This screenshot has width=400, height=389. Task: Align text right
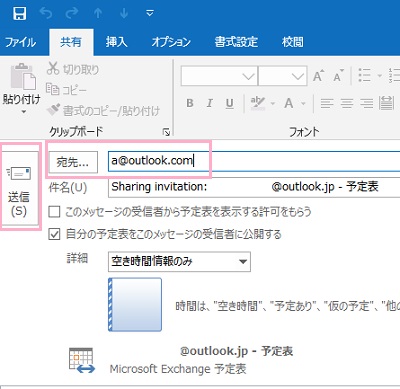(367, 103)
